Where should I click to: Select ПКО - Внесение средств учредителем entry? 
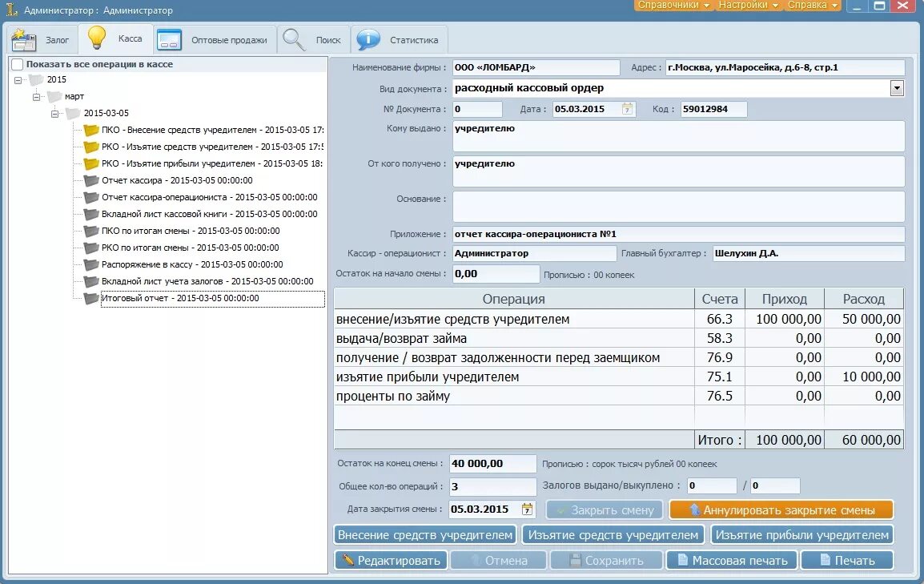212,130
